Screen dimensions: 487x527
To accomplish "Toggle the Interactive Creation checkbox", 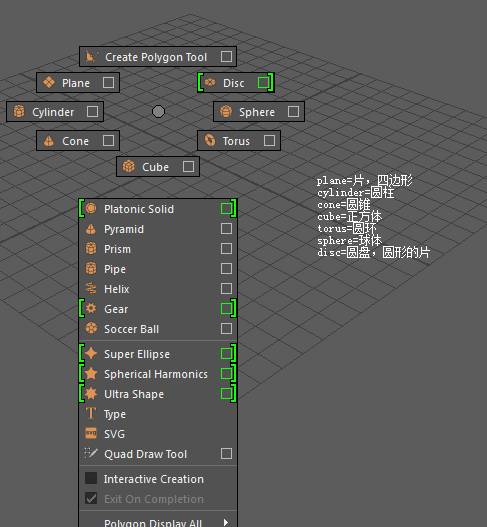I will point(91,478).
